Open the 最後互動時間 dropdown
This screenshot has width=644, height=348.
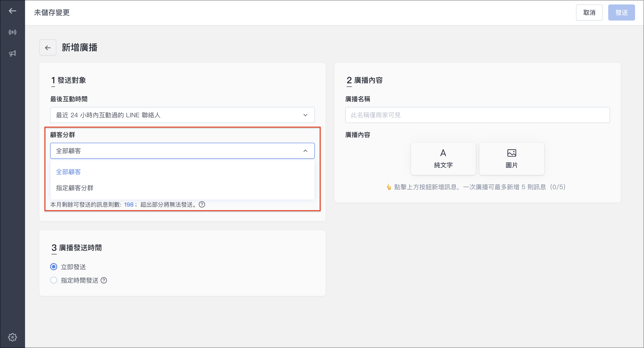click(182, 115)
